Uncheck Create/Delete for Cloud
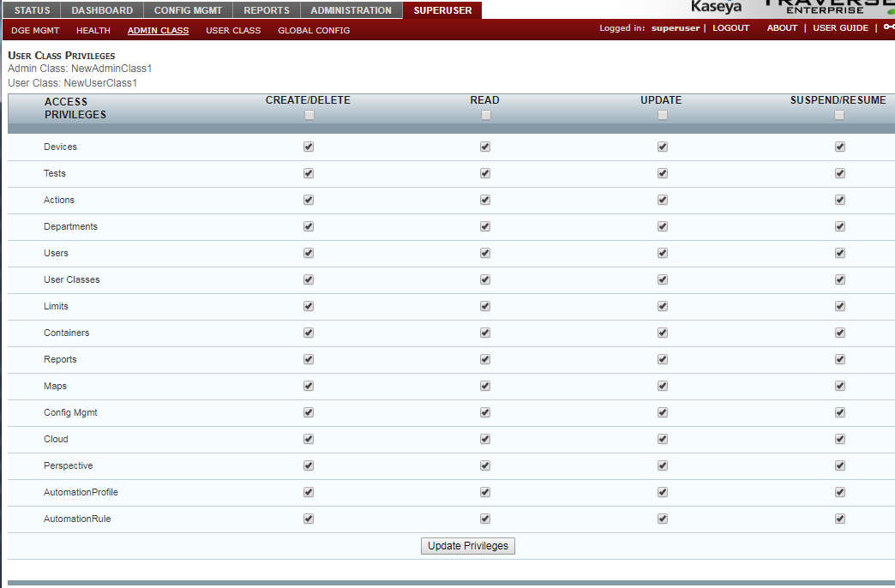The width and height of the screenshot is (895, 588). (x=309, y=439)
